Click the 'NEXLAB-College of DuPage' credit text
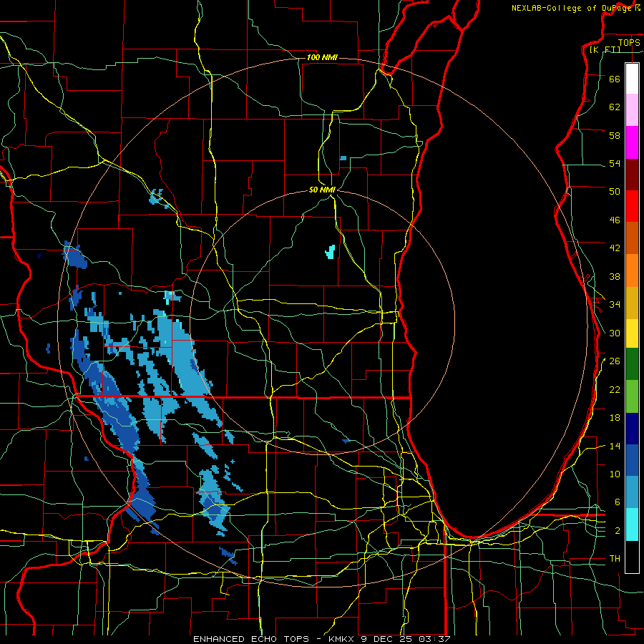Image resolution: width=644 pixels, height=644 pixels. pyautogui.click(x=571, y=8)
